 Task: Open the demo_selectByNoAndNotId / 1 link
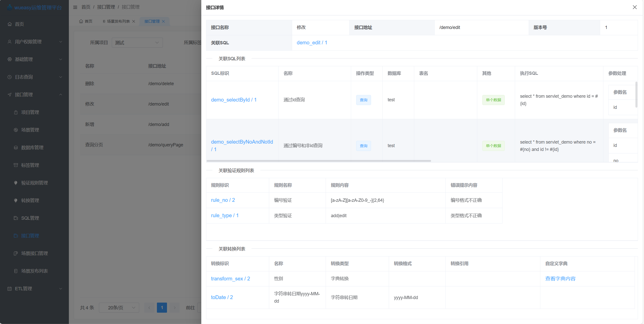[x=242, y=146]
